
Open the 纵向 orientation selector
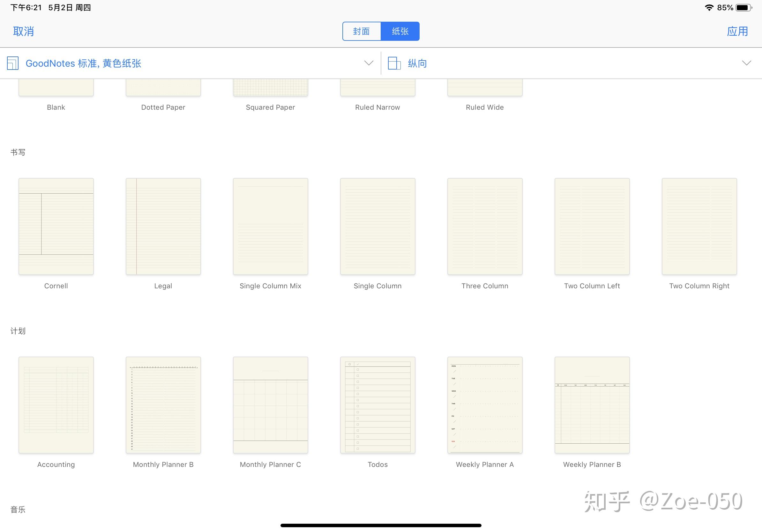pyautogui.click(x=417, y=63)
